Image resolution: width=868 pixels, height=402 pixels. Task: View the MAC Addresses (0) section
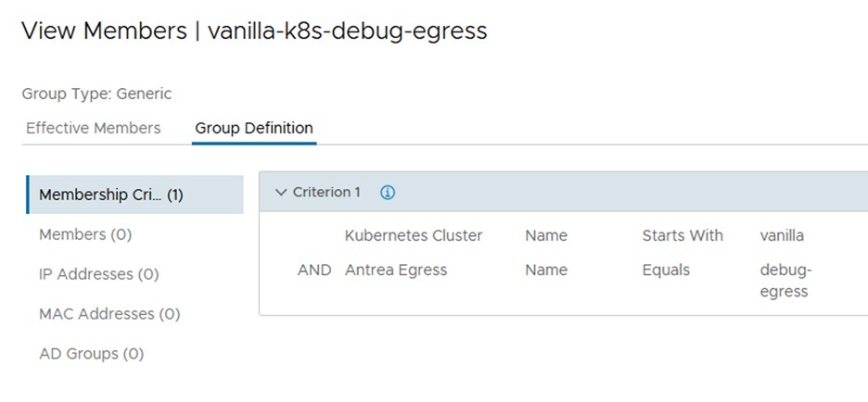click(109, 314)
